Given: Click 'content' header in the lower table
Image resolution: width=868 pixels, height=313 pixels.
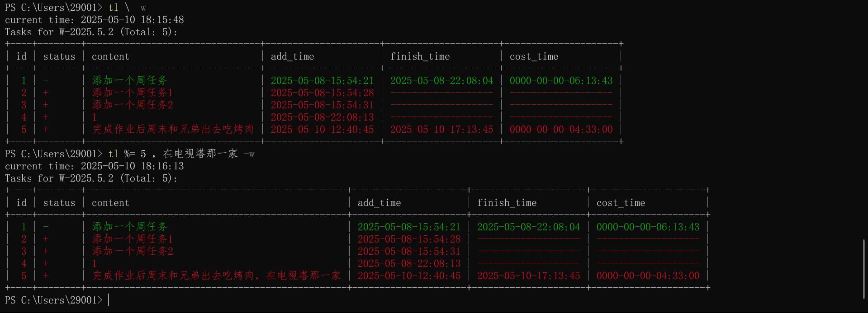Looking at the screenshot, I should click(x=110, y=203).
